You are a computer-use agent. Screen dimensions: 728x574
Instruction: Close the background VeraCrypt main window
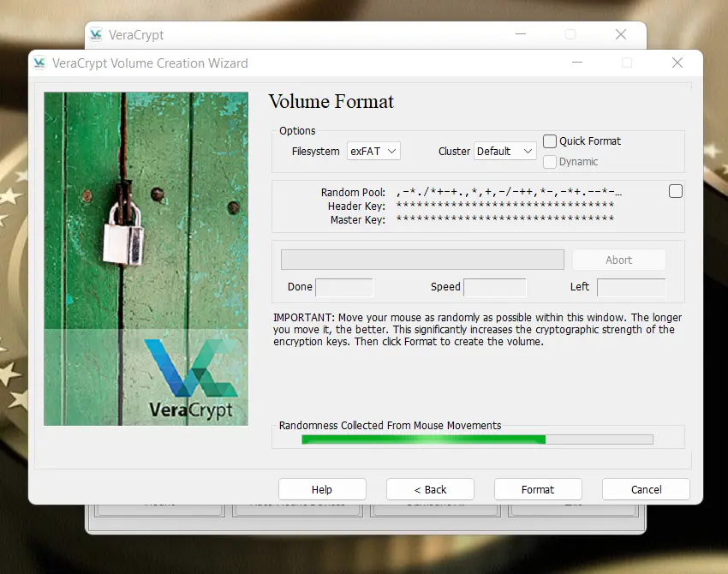pyautogui.click(x=621, y=34)
